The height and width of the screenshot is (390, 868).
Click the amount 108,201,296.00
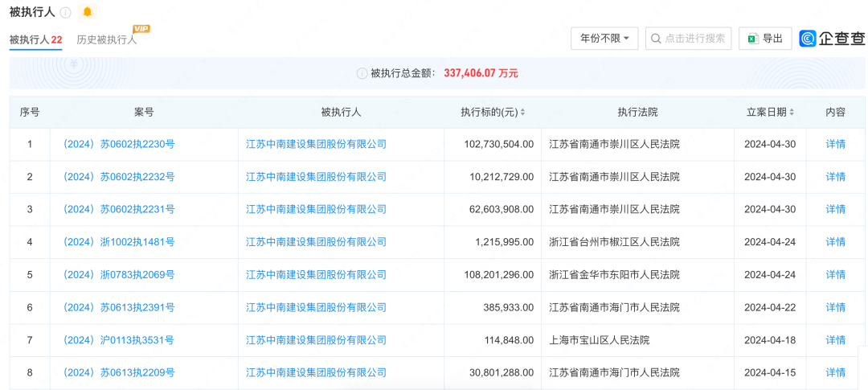point(499,275)
